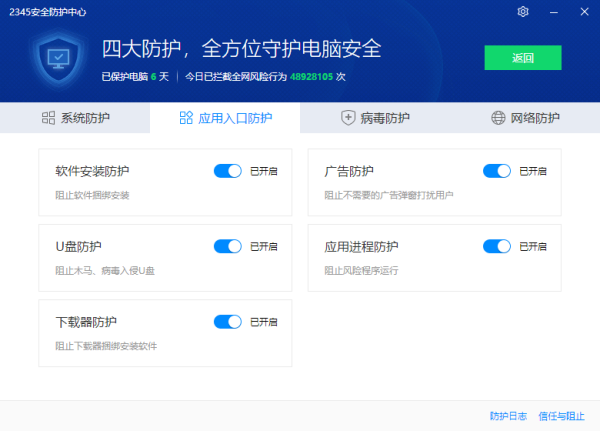Open the 信任与阻止 link
The width and height of the screenshot is (600, 431).
[561, 416]
